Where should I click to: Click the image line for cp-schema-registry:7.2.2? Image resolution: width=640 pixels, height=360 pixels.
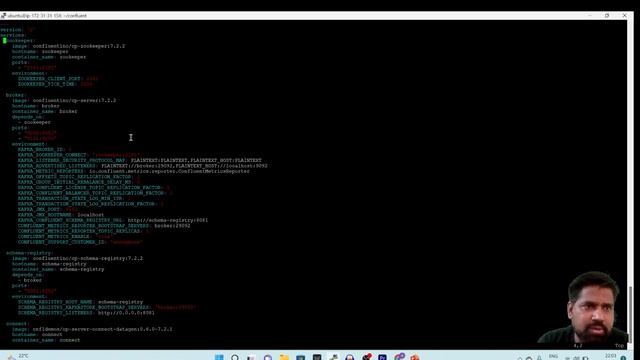(x=78, y=258)
